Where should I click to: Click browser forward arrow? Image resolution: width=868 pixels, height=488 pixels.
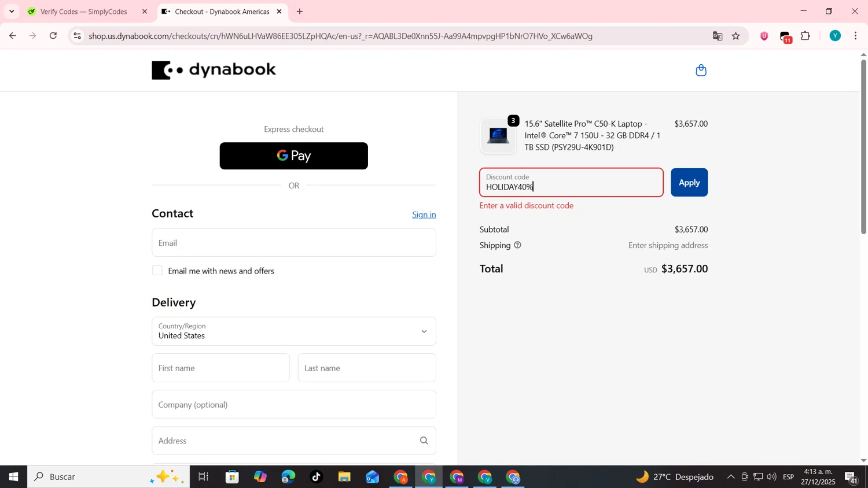pos(33,36)
